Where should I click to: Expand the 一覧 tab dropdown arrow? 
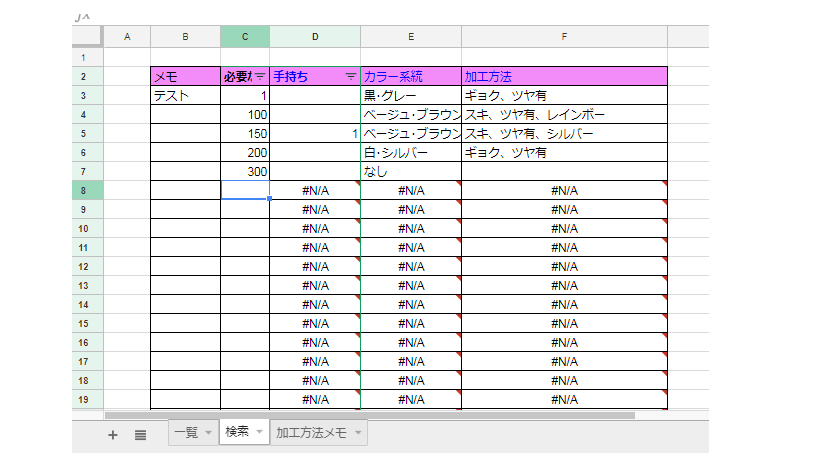208,432
